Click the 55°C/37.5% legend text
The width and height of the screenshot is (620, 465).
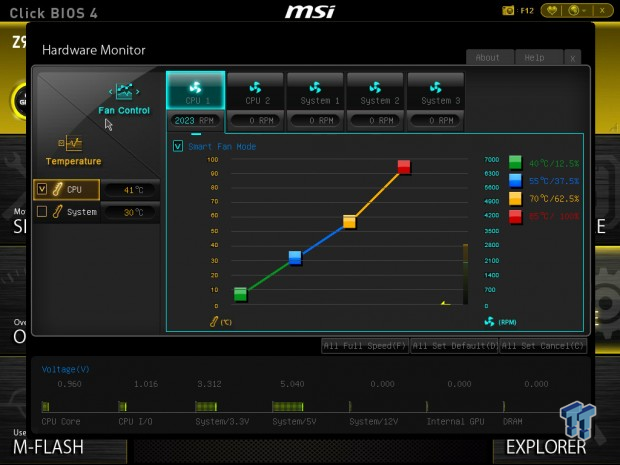click(554, 181)
